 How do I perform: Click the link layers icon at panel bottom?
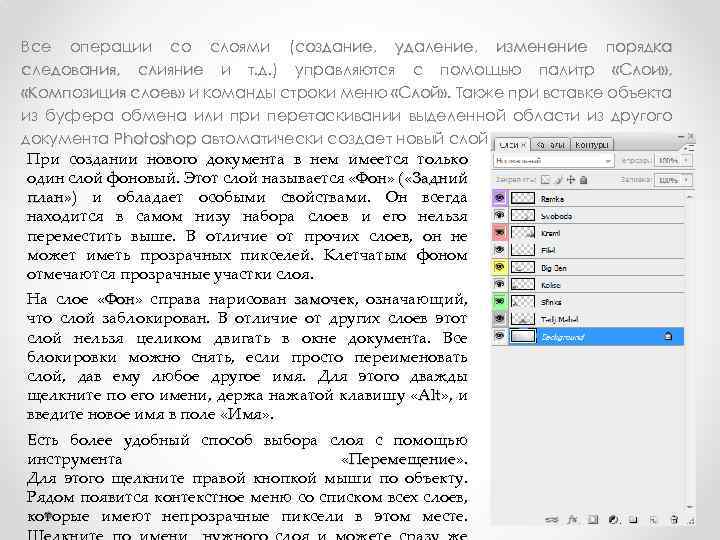[x=552, y=520]
